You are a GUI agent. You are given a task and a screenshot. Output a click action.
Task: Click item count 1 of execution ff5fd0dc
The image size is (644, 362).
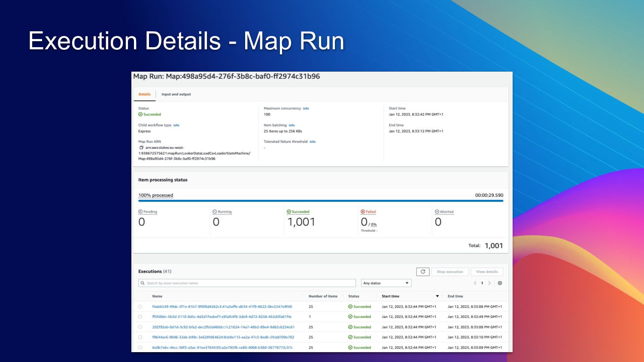310,317
